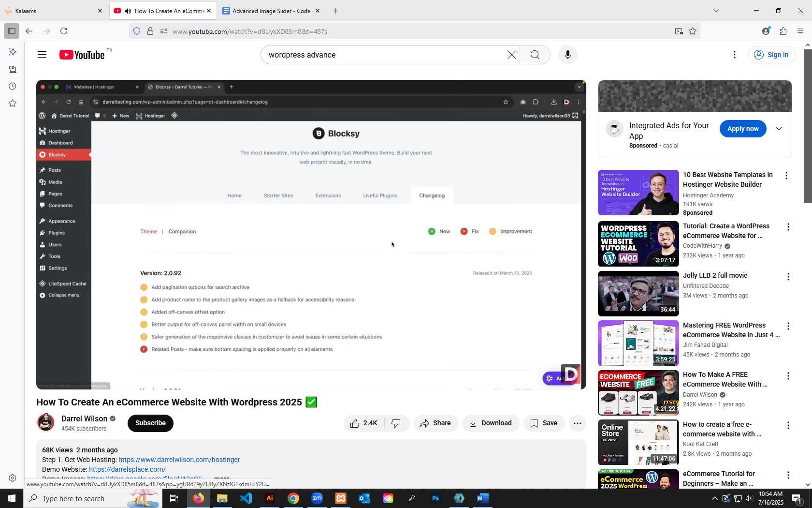Open the YouTube guide hamburger menu
The image size is (812, 508).
pos(42,55)
